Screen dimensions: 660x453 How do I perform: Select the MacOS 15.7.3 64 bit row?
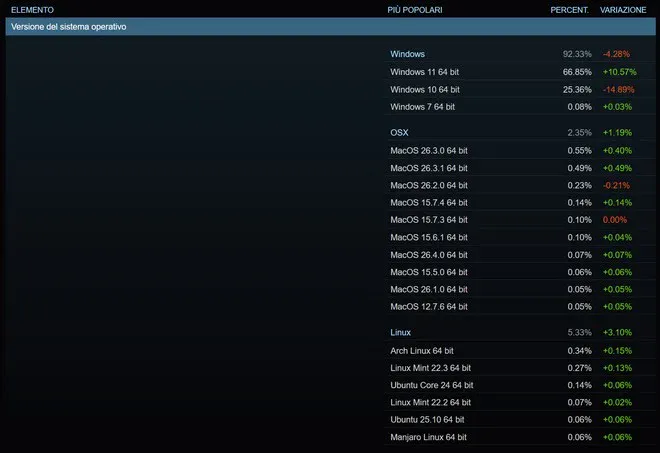tap(519, 220)
